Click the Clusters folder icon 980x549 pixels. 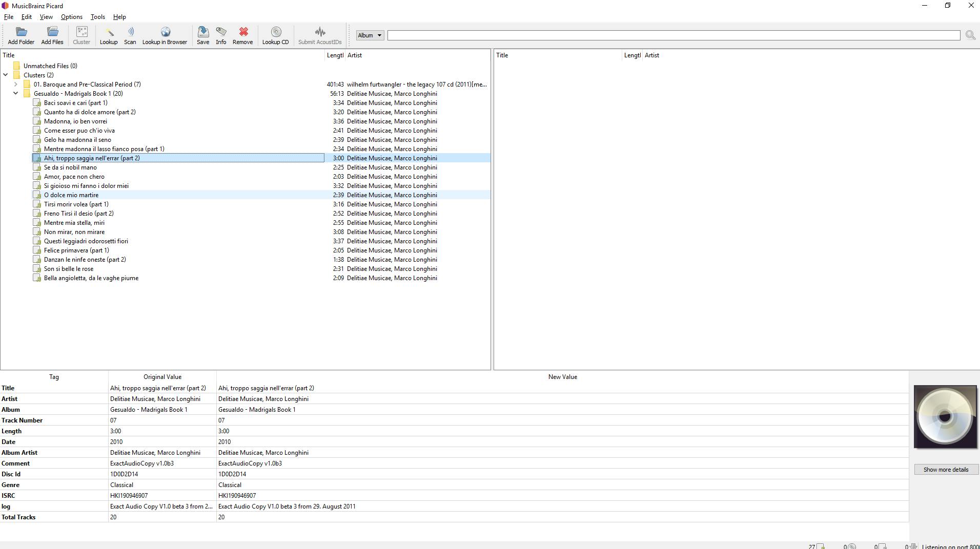coord(17,75)
